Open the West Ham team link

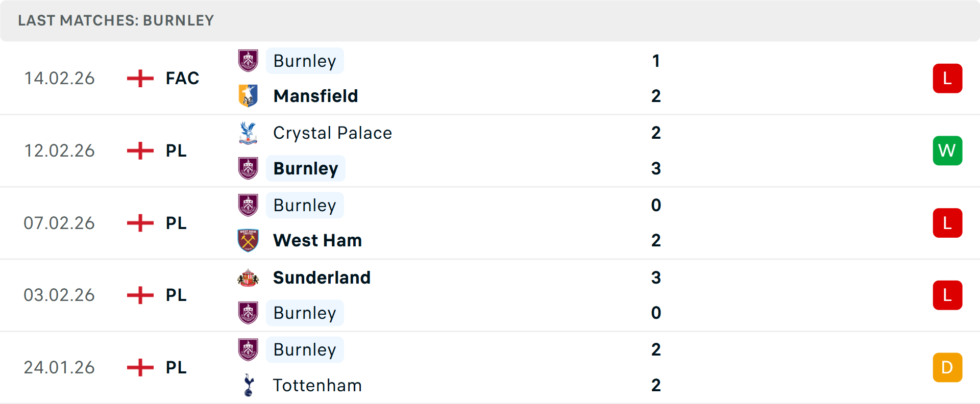317,240
